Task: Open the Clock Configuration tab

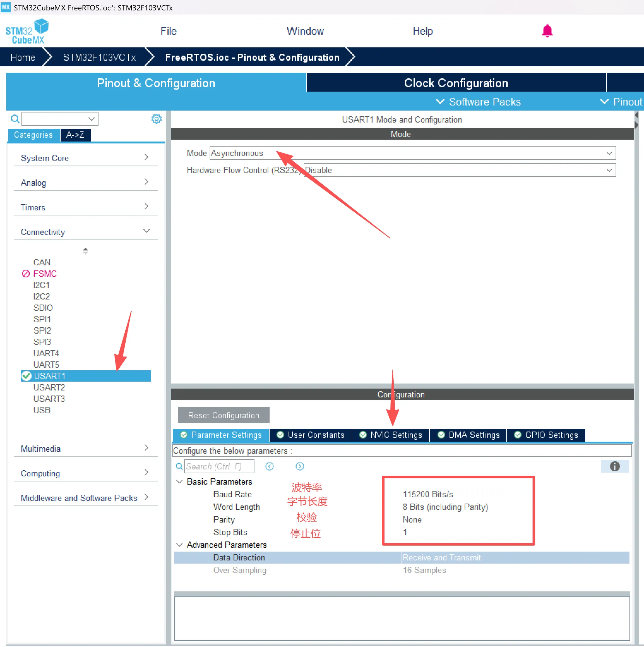Action: point(456,83)
